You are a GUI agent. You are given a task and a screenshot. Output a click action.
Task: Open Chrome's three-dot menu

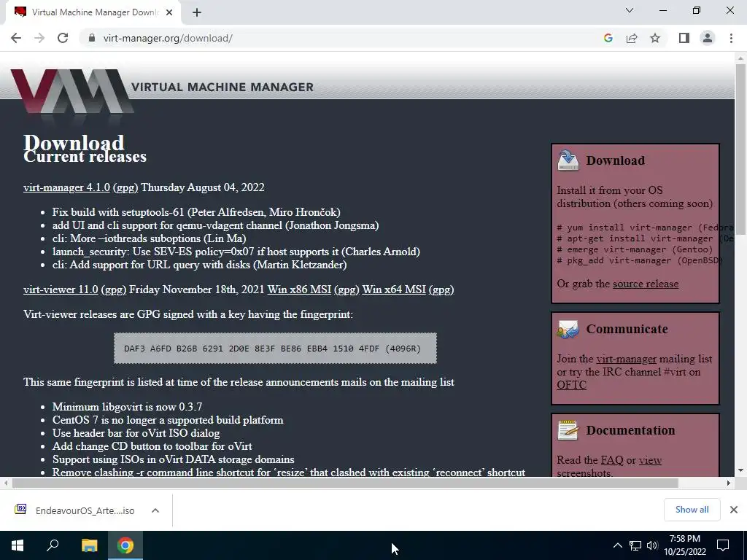731,38
